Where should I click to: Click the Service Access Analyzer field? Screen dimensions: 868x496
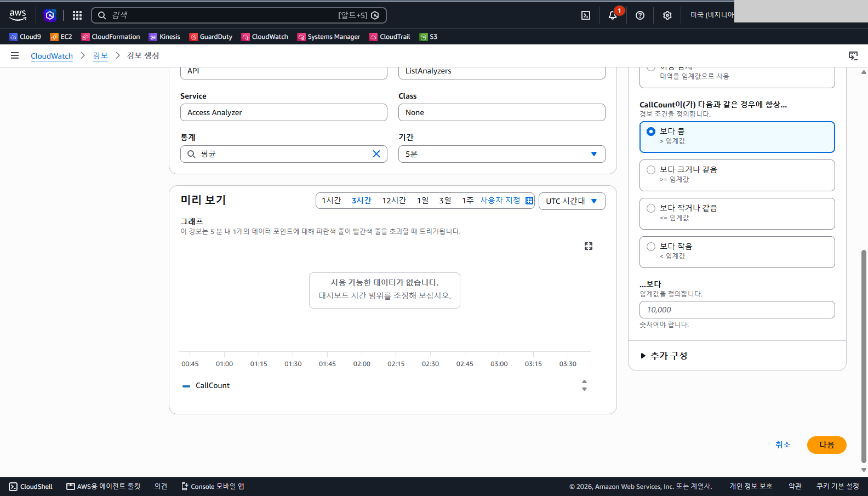pyautogui.click(x=284, y=112)
